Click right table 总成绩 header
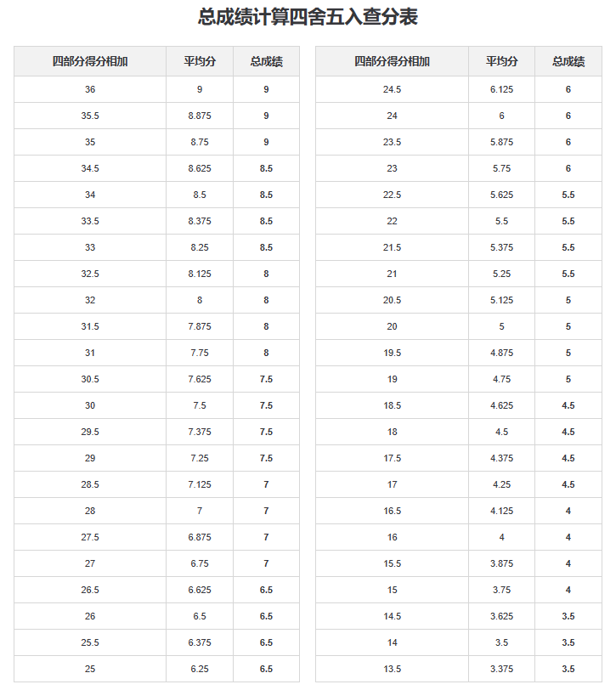The width and height of the screenshot is (616, 690). 568,61
